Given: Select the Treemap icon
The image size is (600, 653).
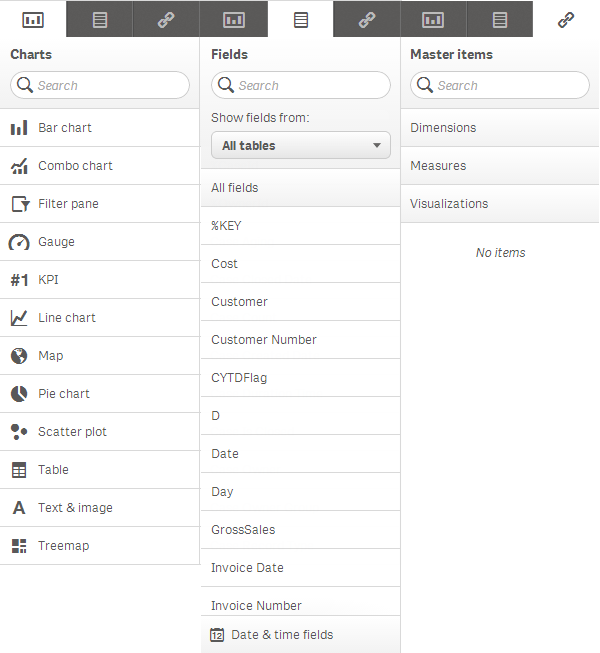Looking at the screenshot, I should click(19, 546).
